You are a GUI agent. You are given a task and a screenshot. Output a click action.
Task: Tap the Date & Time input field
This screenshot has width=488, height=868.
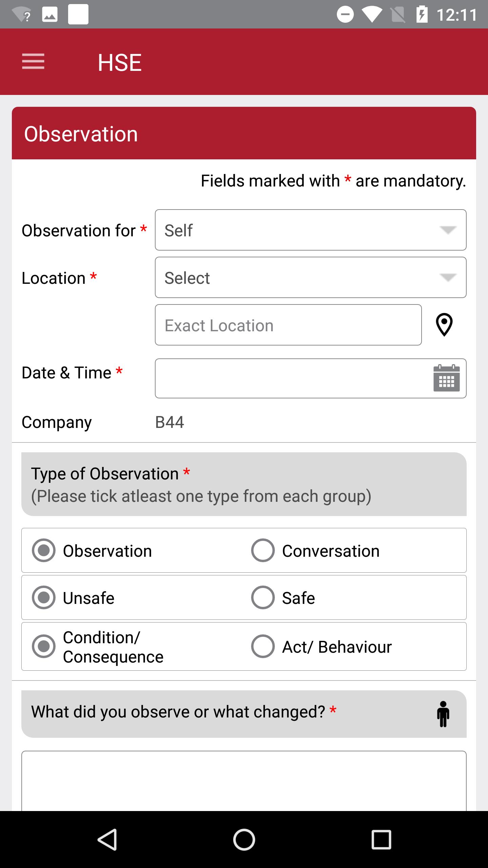click(311, 378)
